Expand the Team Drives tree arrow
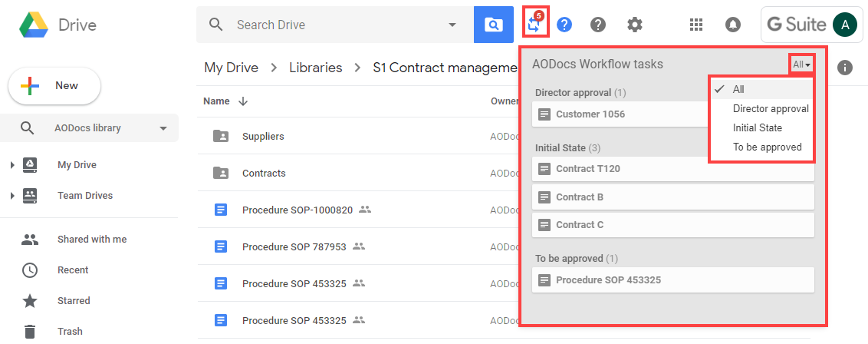868x344 pixels. pyautogui.click(x=12, y=196)
